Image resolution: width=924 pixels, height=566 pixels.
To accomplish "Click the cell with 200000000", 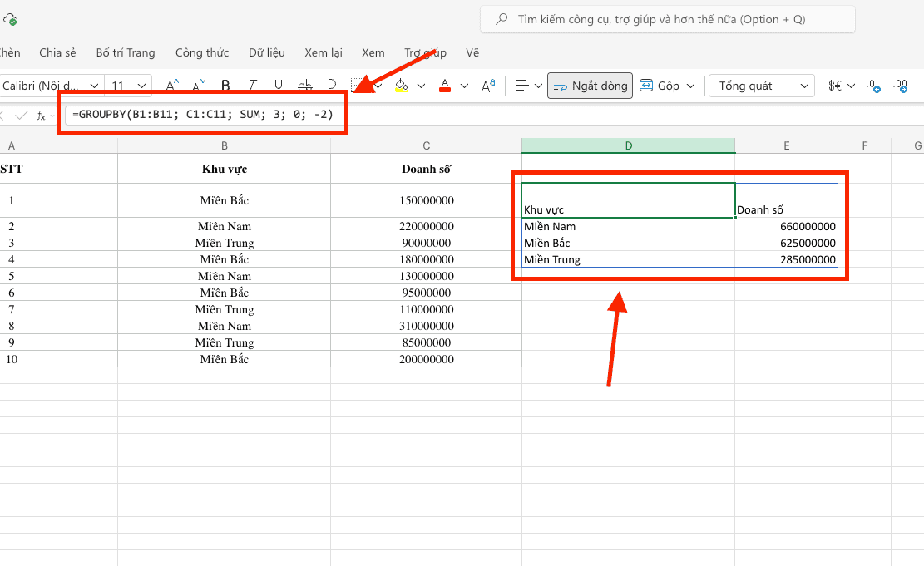I will 426,359.
